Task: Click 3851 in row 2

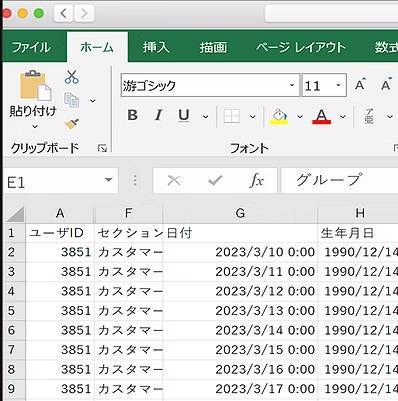Action: pyautogui.click(x=60, y=252)
